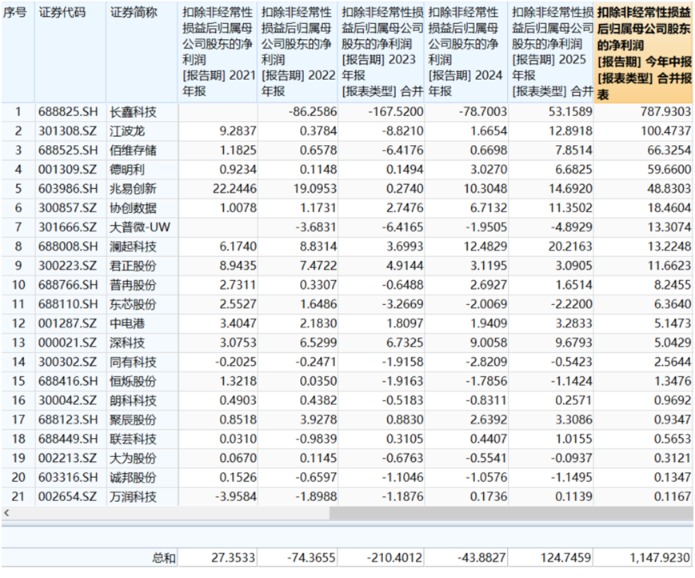Select cell value 3.9278

tap(318, 420)
